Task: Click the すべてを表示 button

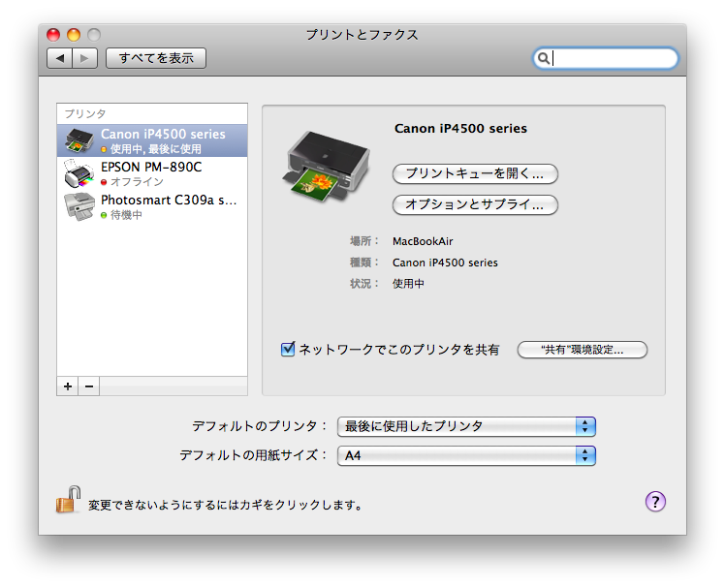Action: tap(156, 58)
